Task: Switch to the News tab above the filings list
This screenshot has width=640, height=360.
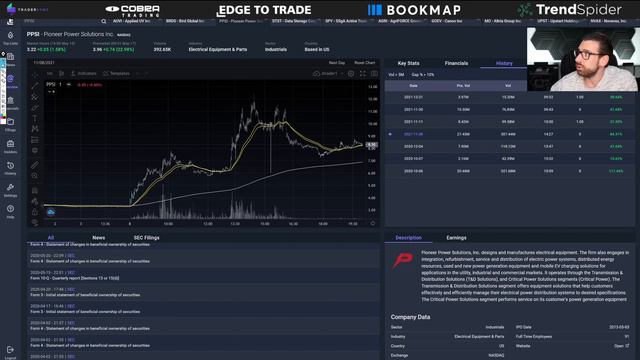Action: (x=98, y=238)
